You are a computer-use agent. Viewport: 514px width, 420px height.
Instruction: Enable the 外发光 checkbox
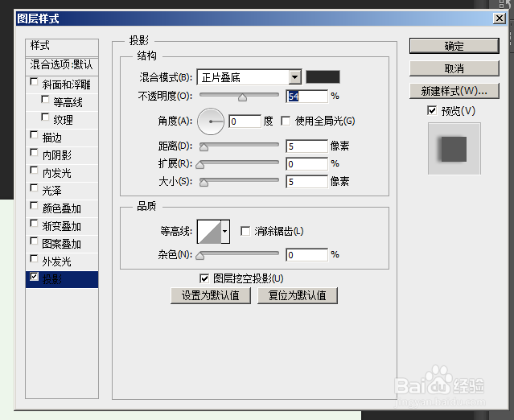coord(34,258)
